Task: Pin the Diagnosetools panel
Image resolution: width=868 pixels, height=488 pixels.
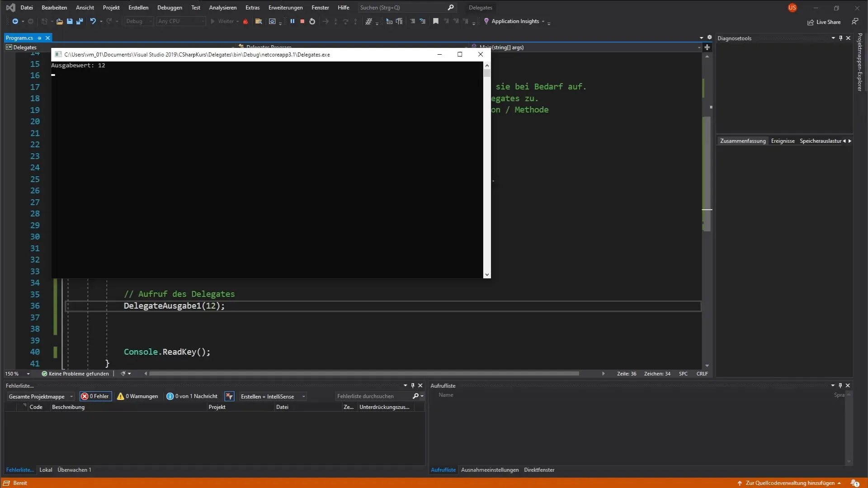Action: [x=840, y=38]
